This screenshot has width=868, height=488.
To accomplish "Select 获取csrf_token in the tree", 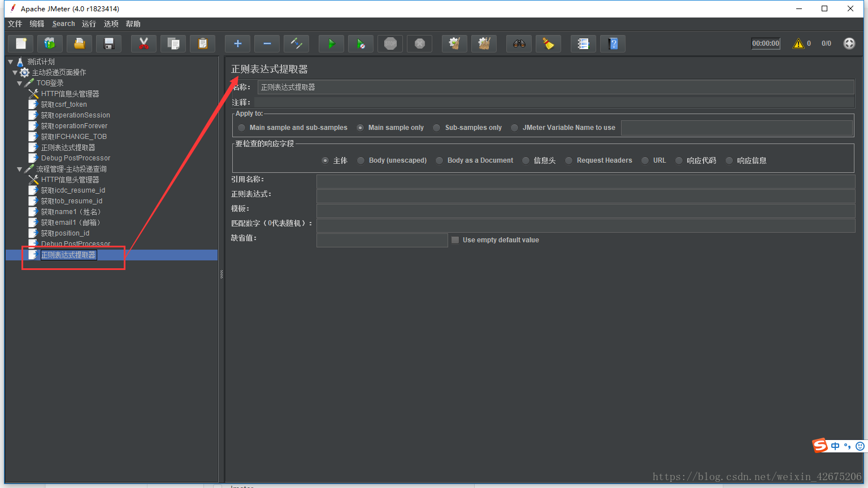I will tap(64, 104).
